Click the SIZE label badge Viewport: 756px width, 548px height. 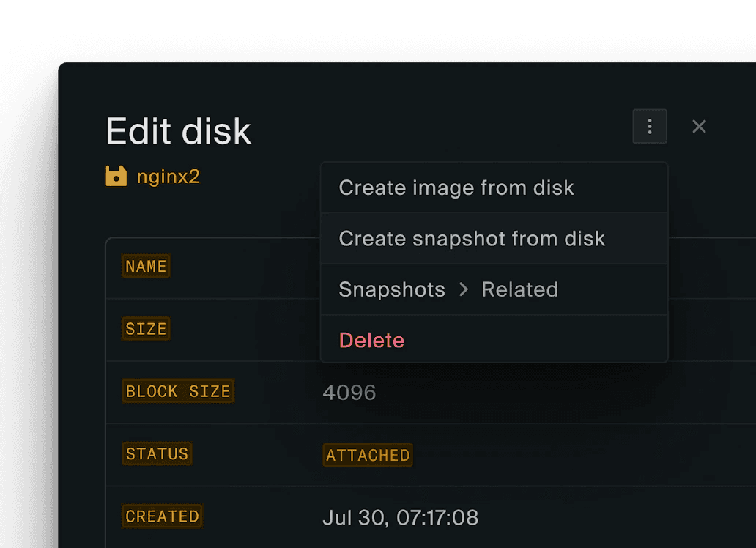(x=146, y=328)
